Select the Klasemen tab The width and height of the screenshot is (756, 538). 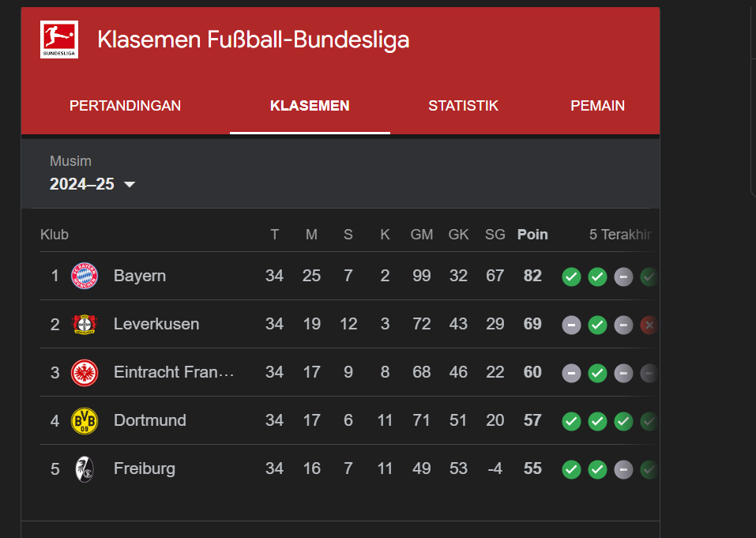(x=310, y=106)
